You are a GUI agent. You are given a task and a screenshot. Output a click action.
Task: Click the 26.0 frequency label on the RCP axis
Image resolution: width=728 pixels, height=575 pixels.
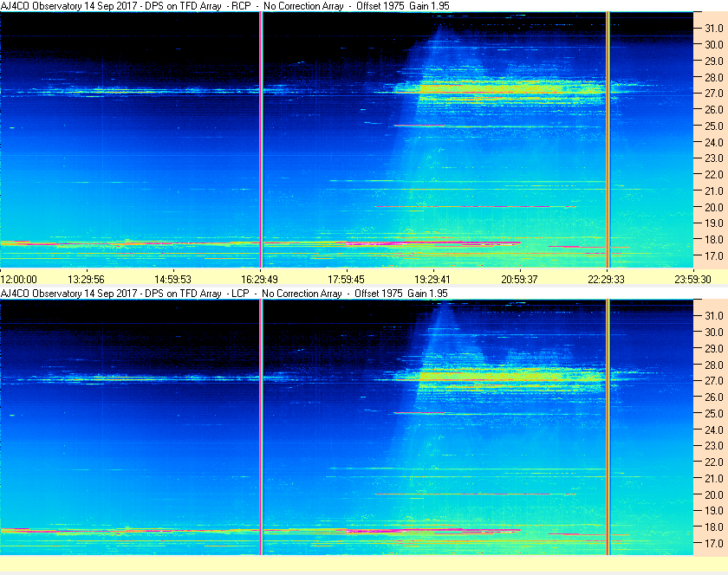[x=714, y=109]
